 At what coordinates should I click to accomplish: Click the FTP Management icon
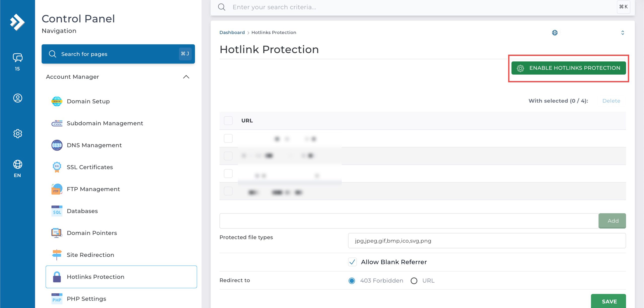(x=57, y=189)
